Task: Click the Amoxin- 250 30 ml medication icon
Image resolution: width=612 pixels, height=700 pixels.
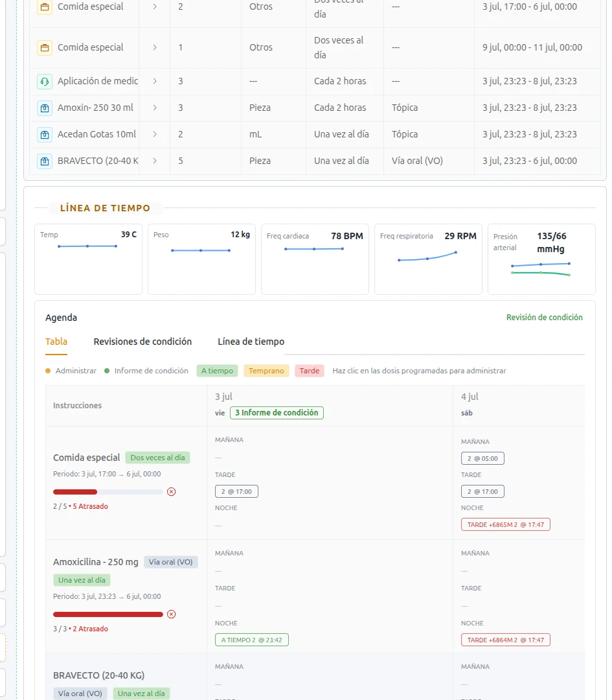Action: [x=45, y=108]
